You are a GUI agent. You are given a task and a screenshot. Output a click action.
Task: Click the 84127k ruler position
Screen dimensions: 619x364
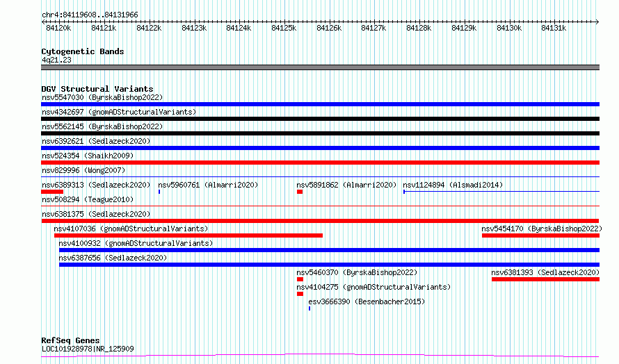[x=374, y=28]
